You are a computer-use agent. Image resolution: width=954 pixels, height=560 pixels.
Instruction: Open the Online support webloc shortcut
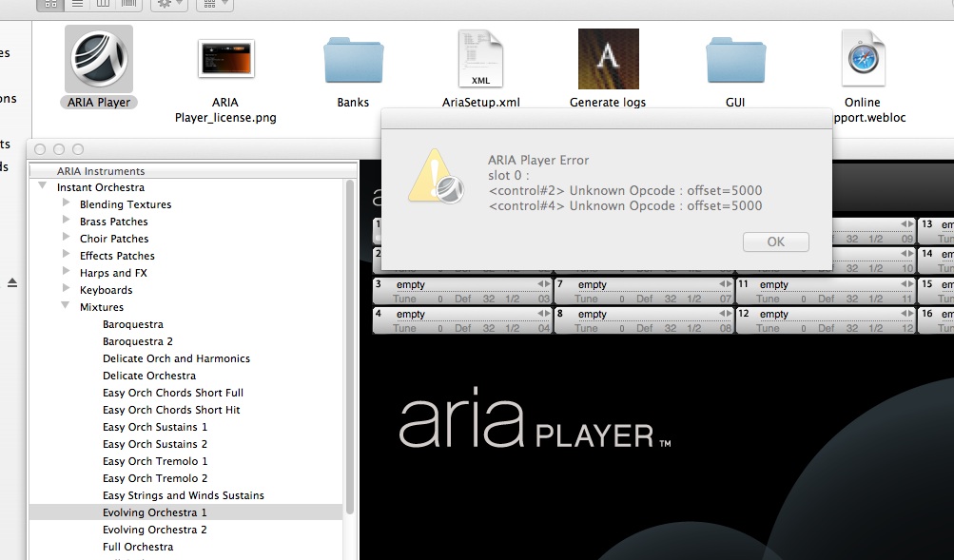tap(863, 59)
